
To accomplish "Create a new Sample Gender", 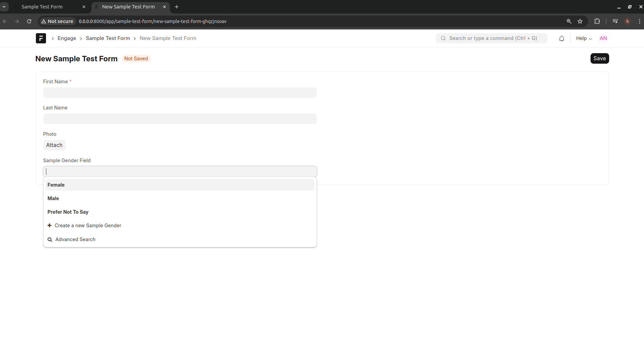I will click(180, 226).
